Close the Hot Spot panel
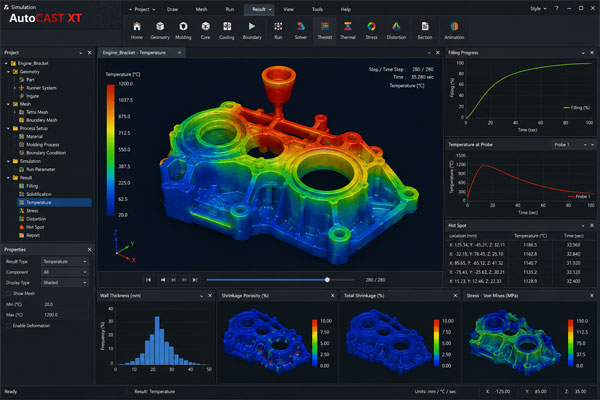The width and height of the screenshot is (600, 400). 592,226
